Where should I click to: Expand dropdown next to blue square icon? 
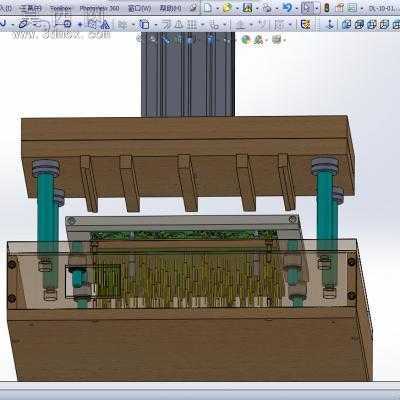point(155,25)
